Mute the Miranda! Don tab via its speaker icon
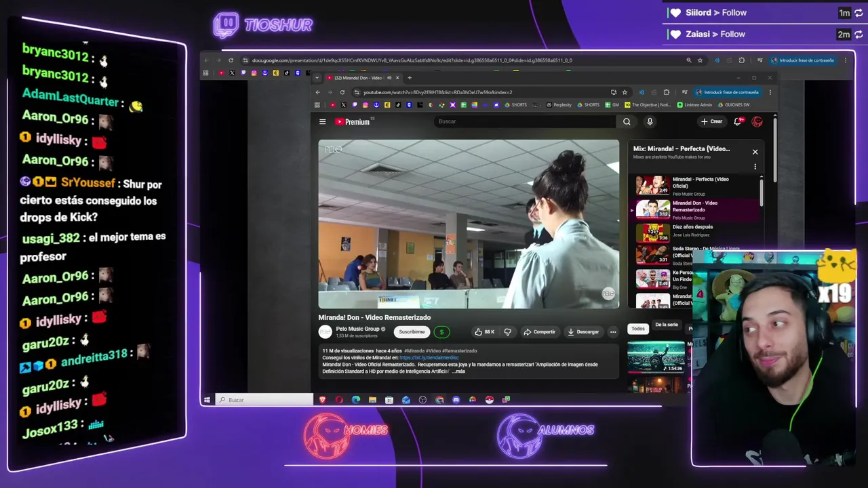Screen dimensions: 868x488 point(389,78)
